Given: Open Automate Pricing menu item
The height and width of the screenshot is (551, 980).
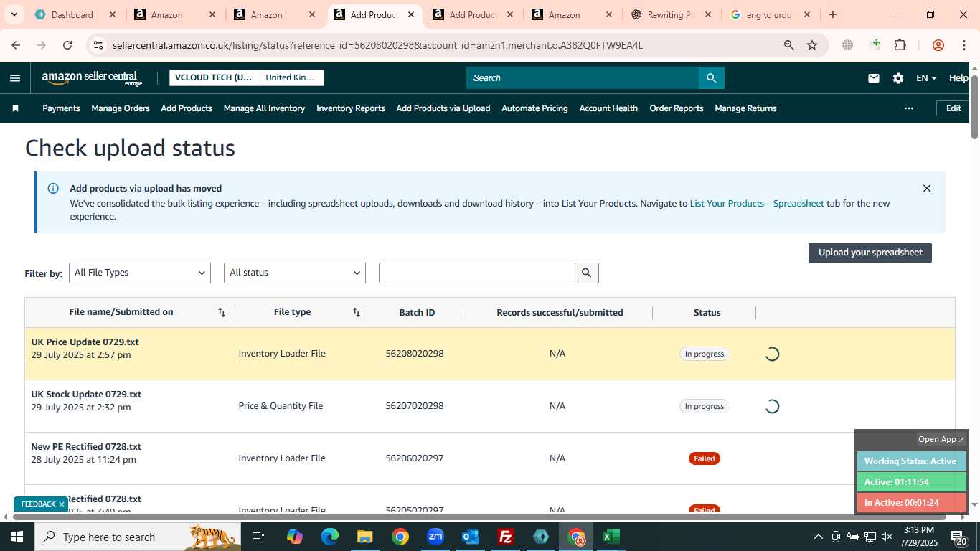Looking at the screenshot, I should click(534, 108).
